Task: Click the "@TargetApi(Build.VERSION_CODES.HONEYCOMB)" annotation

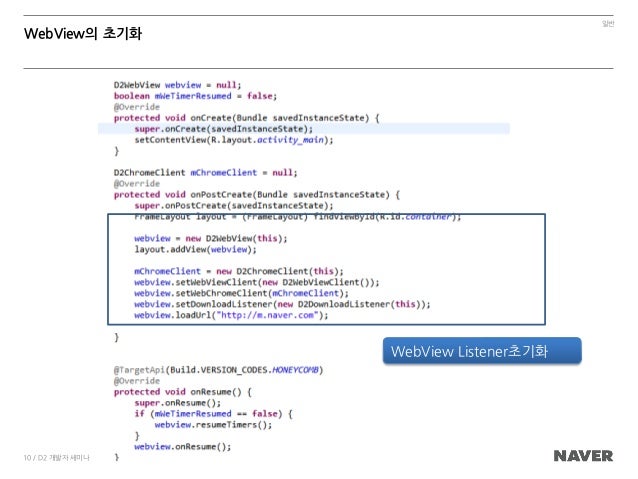Action: [218, 370]
